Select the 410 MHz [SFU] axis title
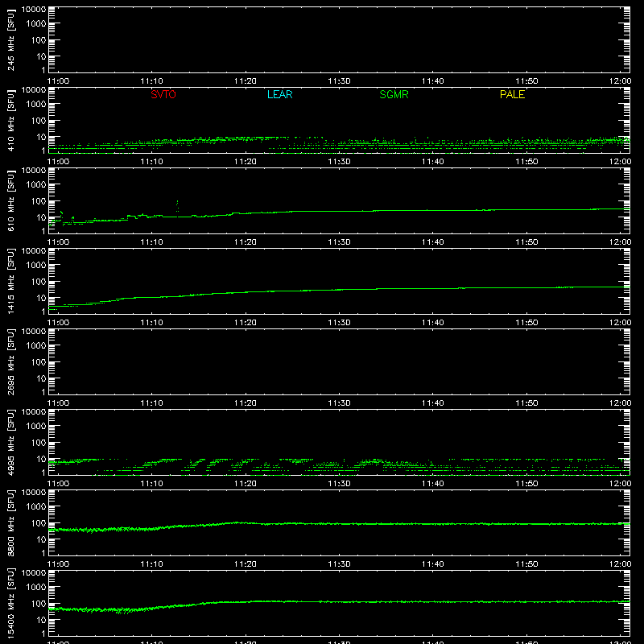This screenshot has width=644, height=644. click(x=11, y=120)
